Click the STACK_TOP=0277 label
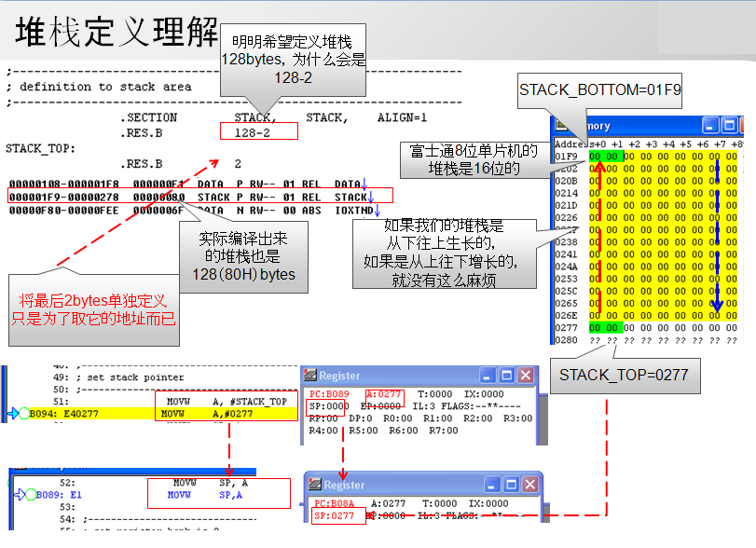This screenshot has width=756, height=548. point(625,376)
